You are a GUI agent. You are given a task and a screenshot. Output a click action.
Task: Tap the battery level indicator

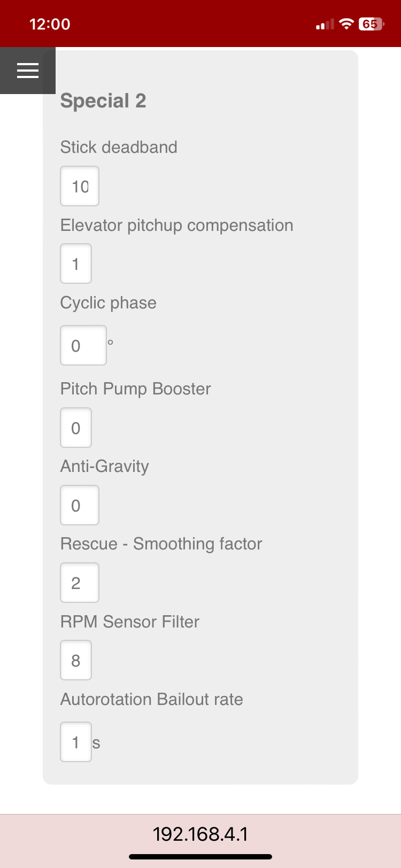click(371, 24)
